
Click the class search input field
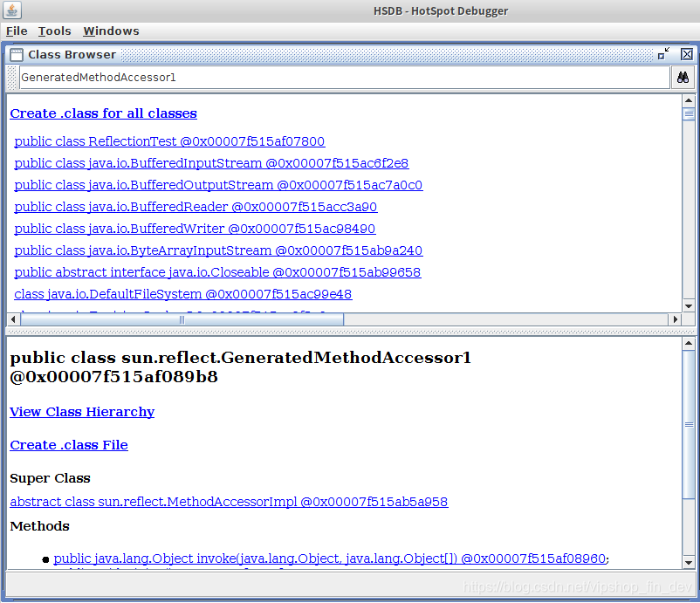[344, 78]
